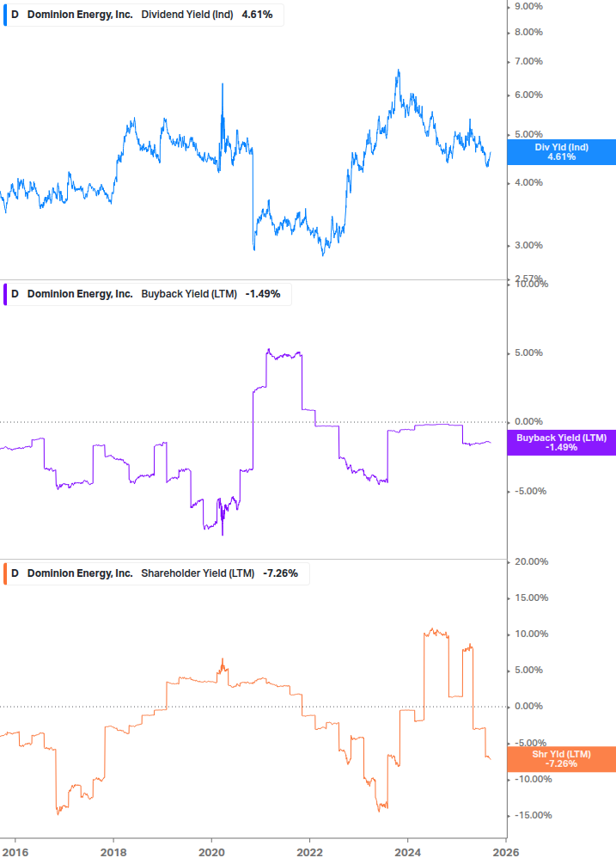Click the 2020 label on time axis

[x=211, y=853]
